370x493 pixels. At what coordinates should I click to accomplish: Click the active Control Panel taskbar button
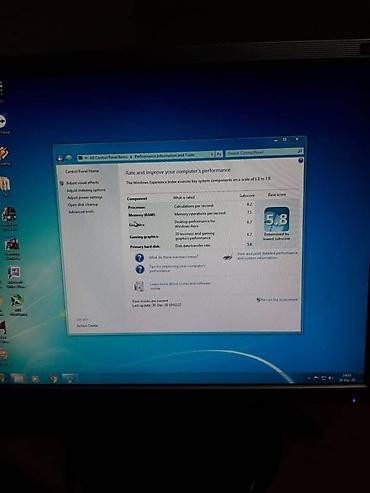(x=69, y=379)
